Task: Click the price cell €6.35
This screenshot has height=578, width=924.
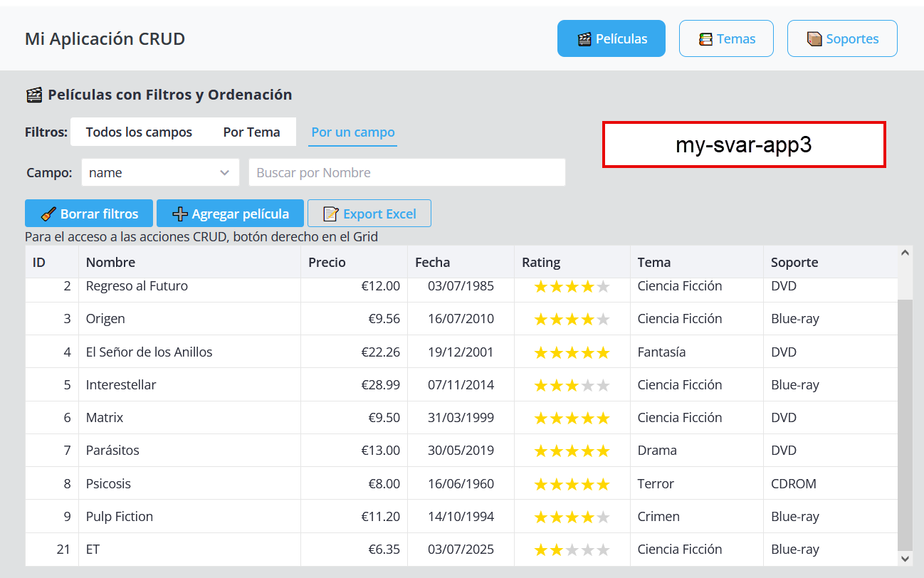Action: coord(354,550)
